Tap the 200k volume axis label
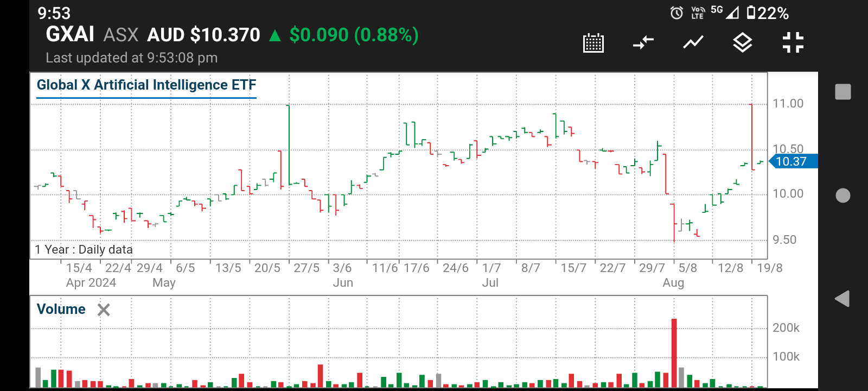Viewport: 868px width, 391px height. tap(786, 327)
